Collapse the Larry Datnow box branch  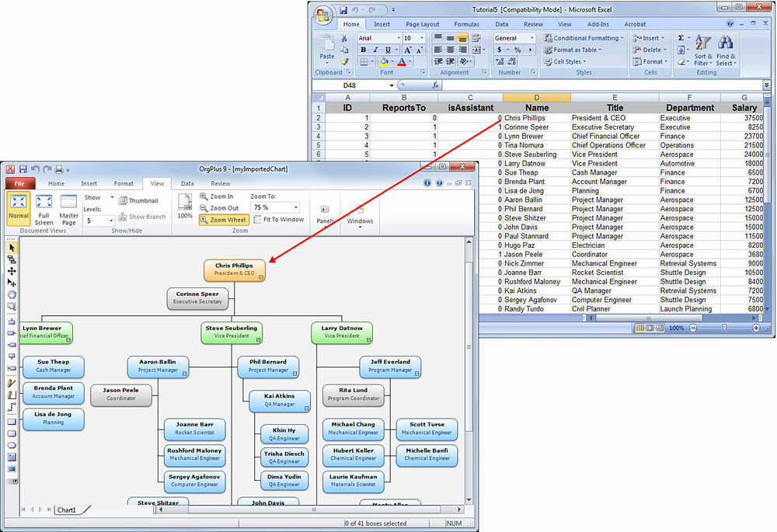[368, 340]
